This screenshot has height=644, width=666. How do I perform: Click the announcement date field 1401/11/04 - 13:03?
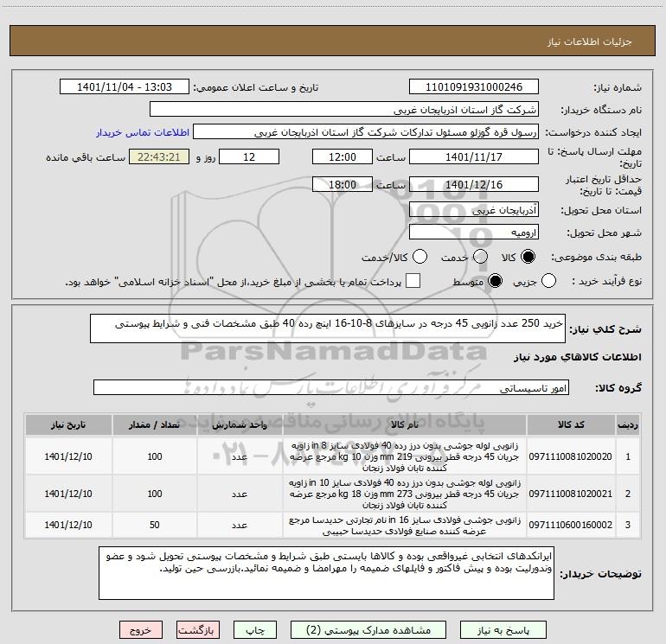click(x=125, y=87)
